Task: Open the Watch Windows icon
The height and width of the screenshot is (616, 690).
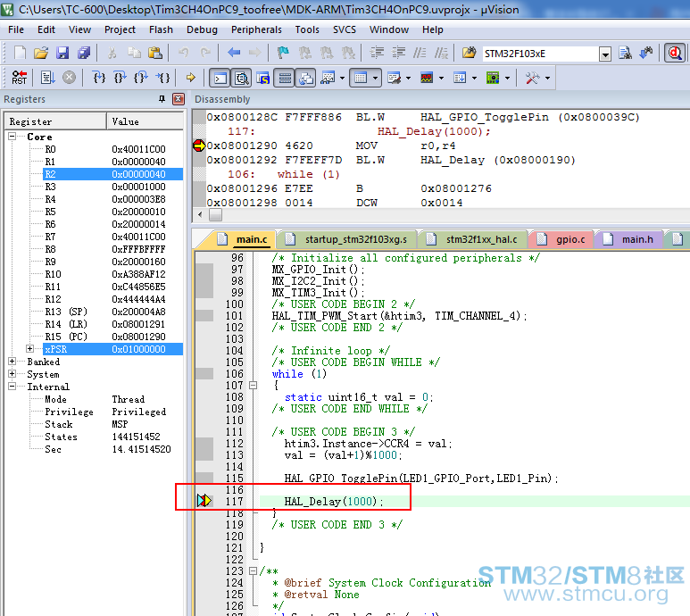Action: point(328,79)
